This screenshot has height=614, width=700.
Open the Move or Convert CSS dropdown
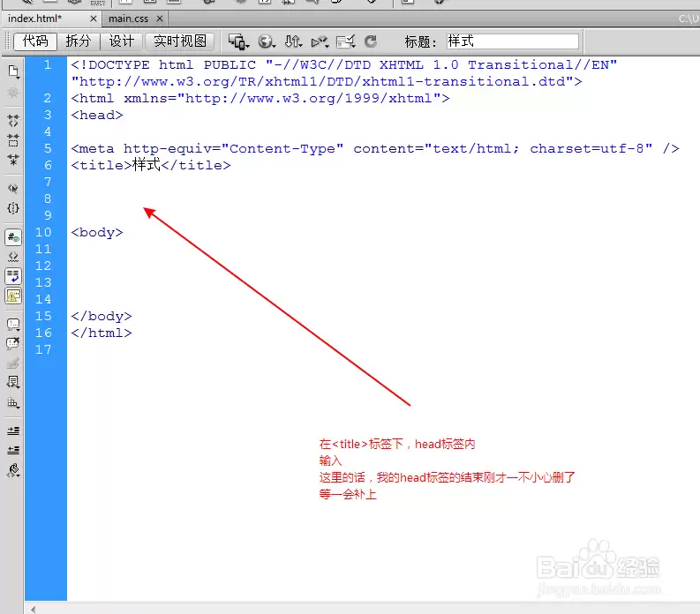pos(13,402)
